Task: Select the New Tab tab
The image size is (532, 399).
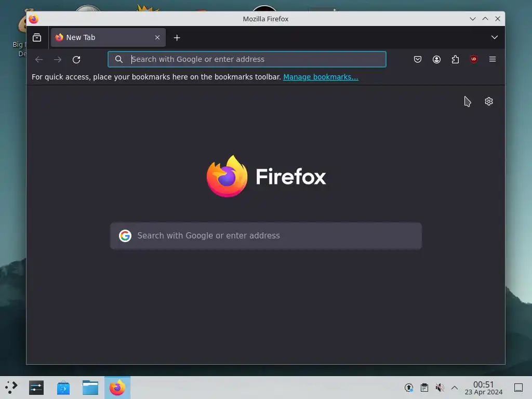Action: click(x=108, y=37)
